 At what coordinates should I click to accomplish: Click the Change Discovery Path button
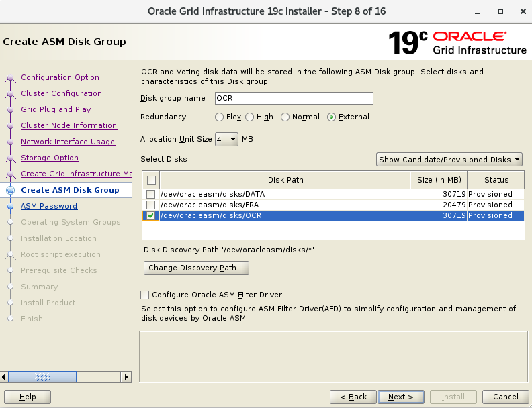point(196,268)
